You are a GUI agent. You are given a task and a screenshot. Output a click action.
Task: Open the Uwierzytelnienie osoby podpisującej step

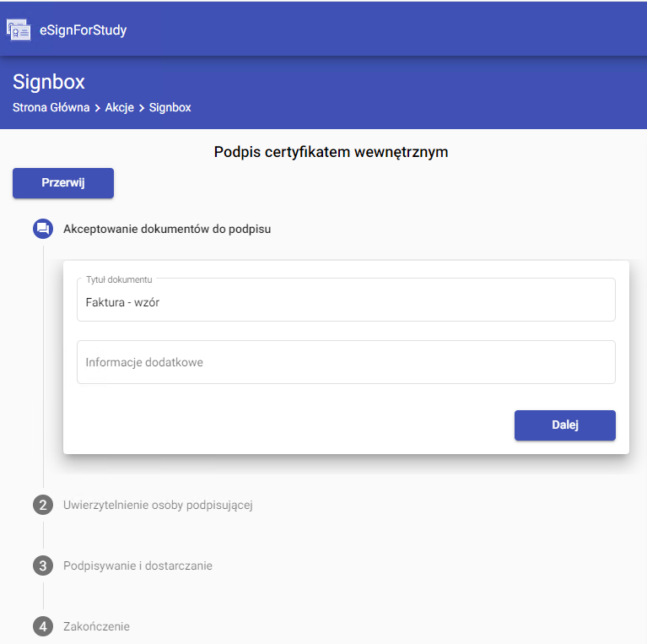tap(158, 505)
